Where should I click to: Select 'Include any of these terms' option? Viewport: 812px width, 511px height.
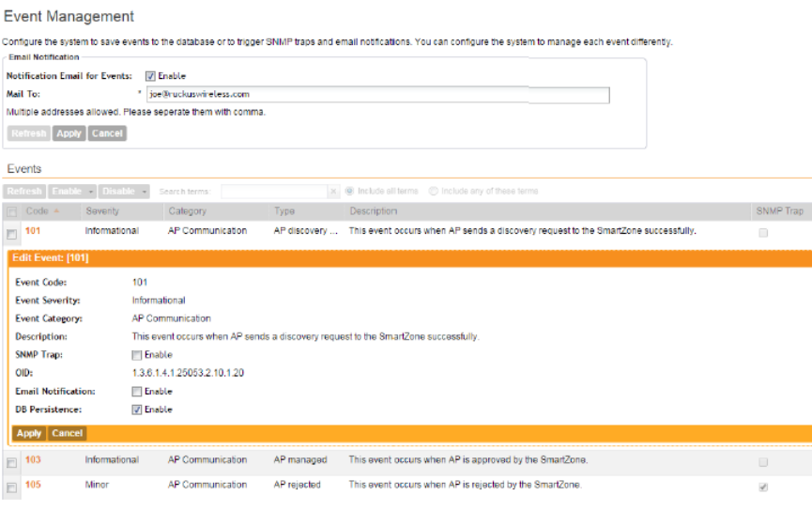434,192
